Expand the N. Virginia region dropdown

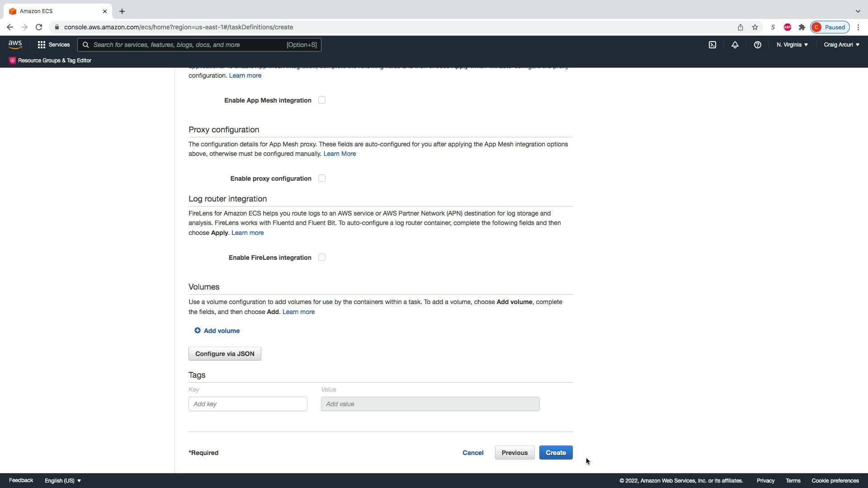(x=792, y=45)
